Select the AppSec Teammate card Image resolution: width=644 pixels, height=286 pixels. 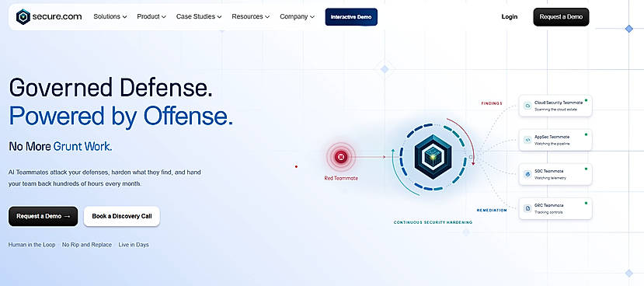pos(555,140)
